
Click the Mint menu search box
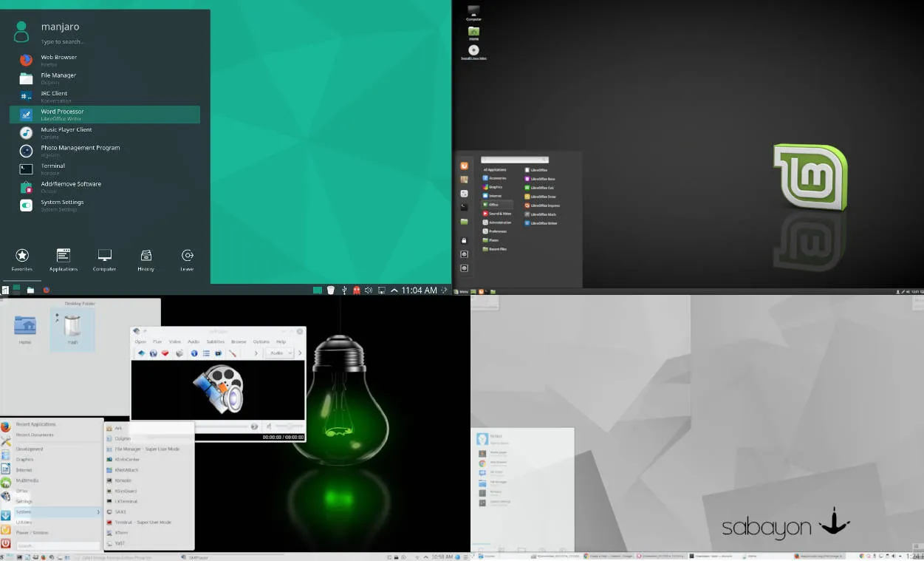(515, 160)
